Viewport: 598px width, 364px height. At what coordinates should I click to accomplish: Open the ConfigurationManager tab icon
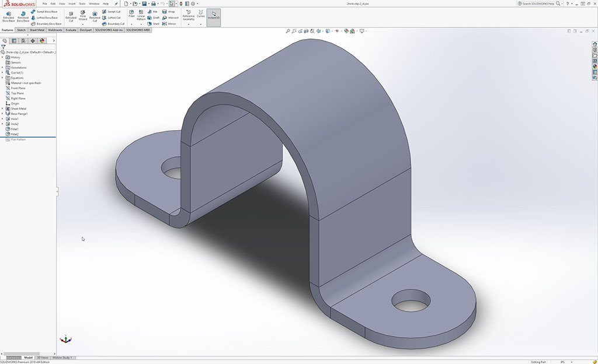pyautogui.click(x=23, y=41)
